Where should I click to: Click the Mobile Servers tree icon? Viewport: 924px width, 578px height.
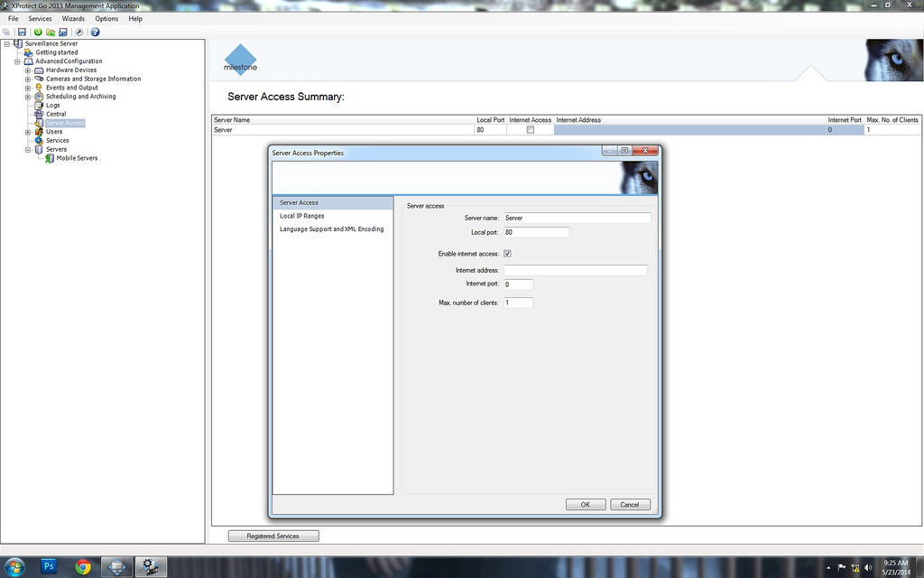tap(50, 159)
